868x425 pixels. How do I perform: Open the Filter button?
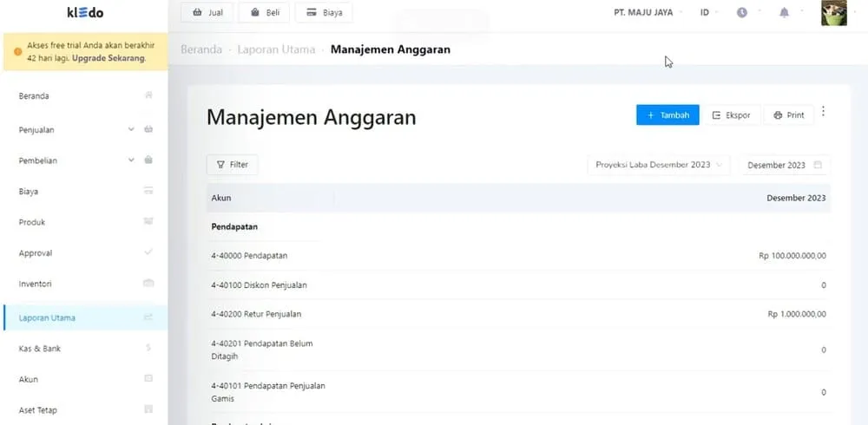232,164
